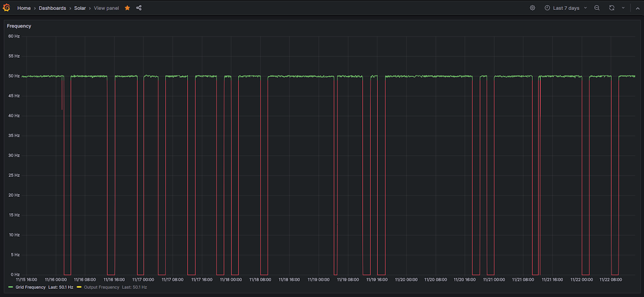Refresh the dashboard
The image size is (644, 297).
[611, 8]
